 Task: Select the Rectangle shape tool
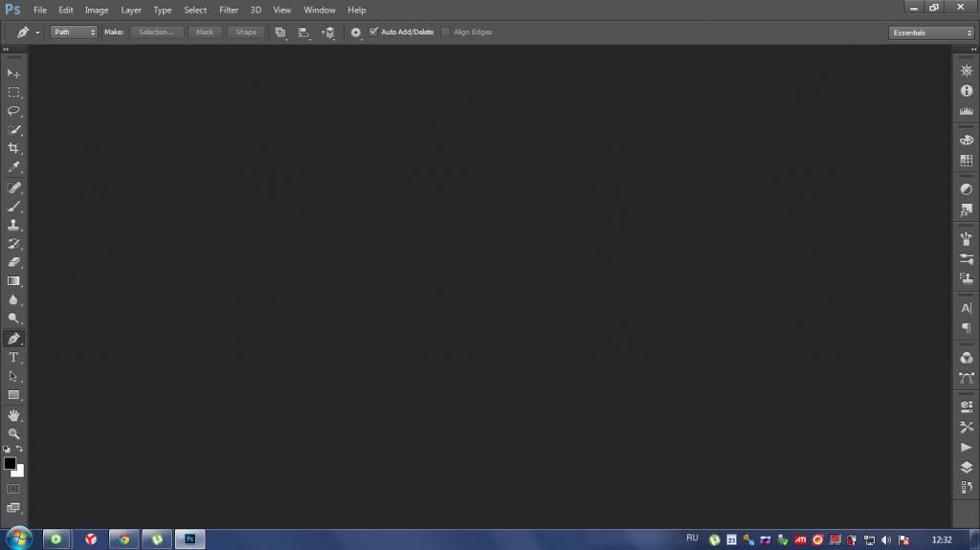[13, 395]
